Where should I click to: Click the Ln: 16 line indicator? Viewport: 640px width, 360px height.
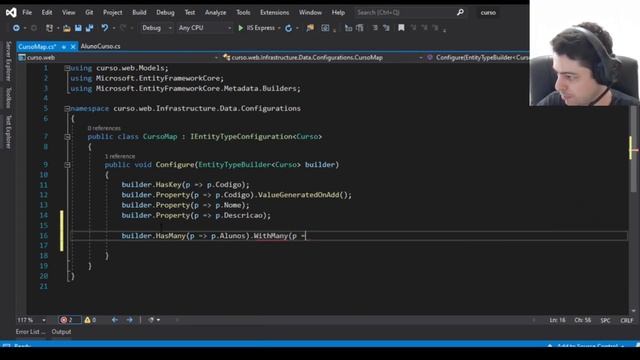[557, 320]
